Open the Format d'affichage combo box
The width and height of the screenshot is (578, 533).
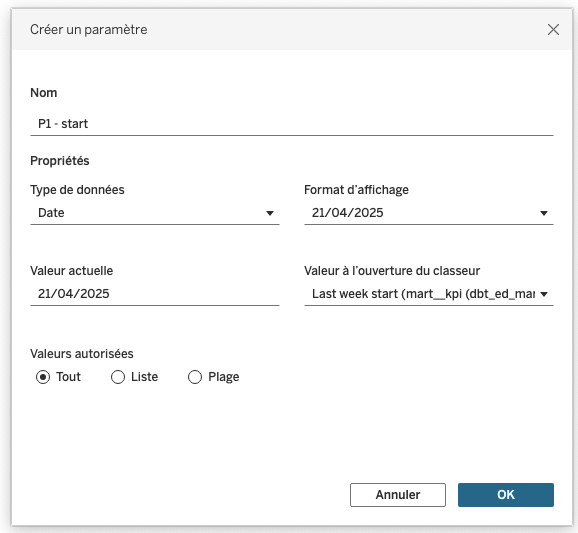tap(429, 213)
